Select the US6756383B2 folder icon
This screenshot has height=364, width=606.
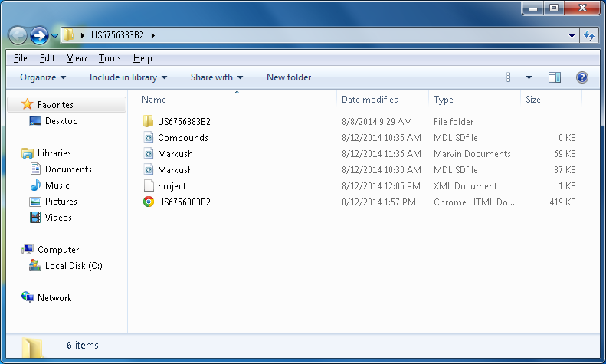point(149,122)
